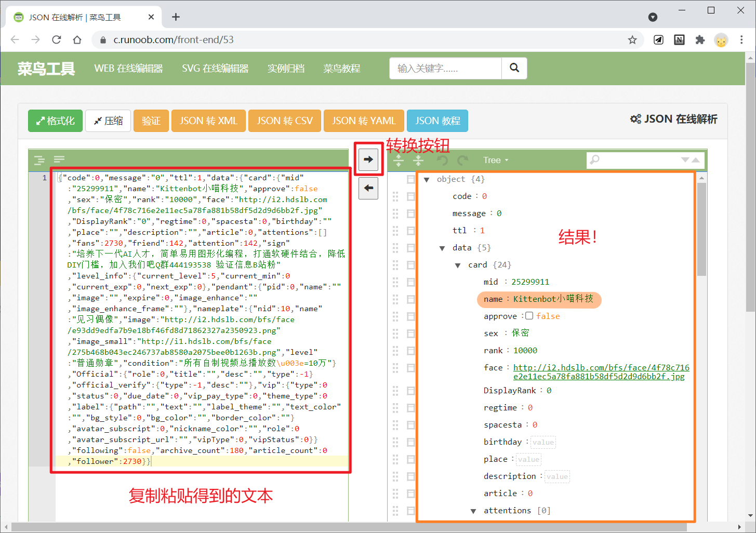
Task: Click the site keyword search field
Action: point(445,68)
